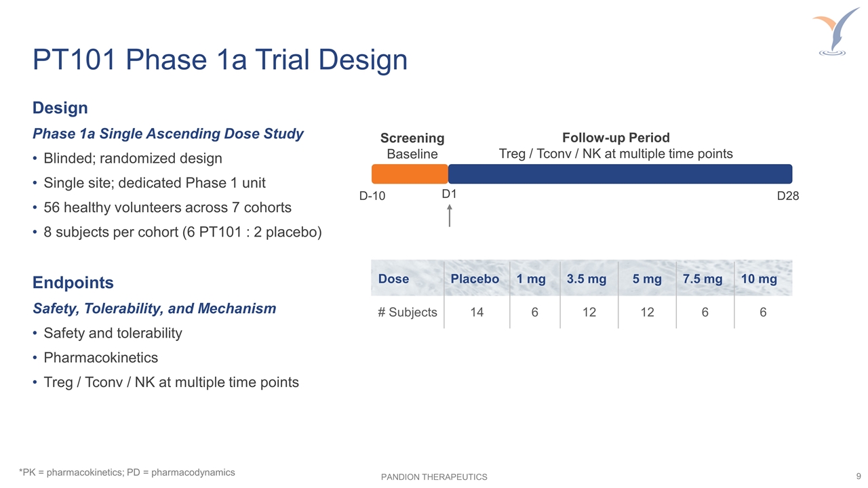Click the blue Follow-up Period bar

click(620, 174)
